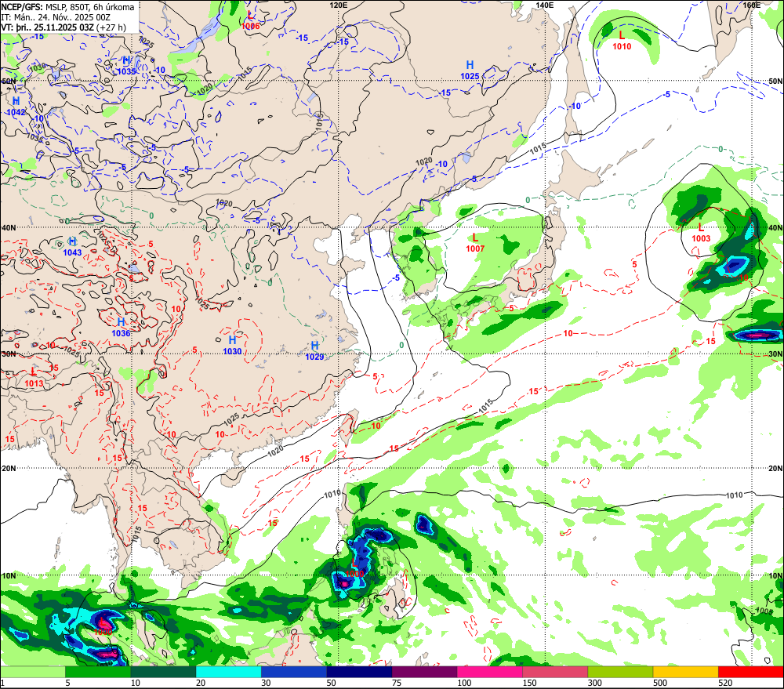Pick the coral red 150–300 legend swatch
The image size is (784, 689).
pyautogui.click(x=555, y=672)
